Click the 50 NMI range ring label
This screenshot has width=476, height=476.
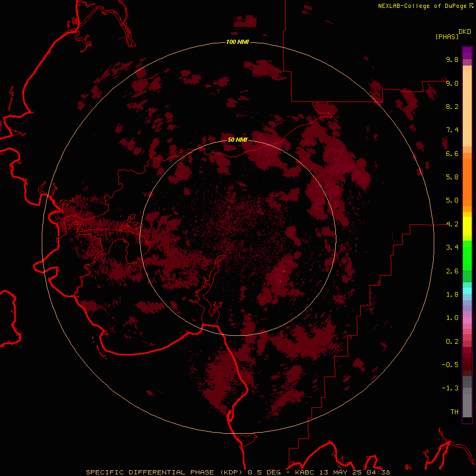237,140
